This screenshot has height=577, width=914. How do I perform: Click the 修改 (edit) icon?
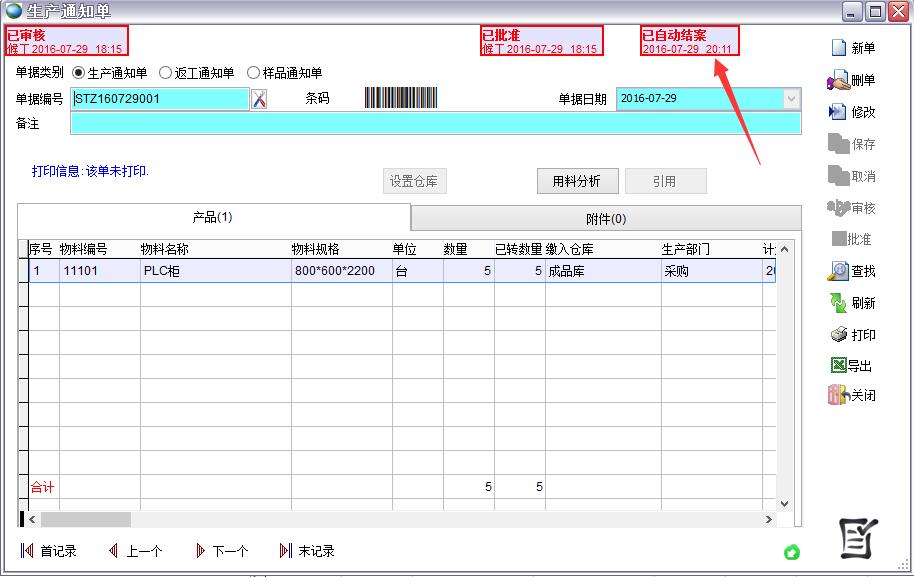(x=838, y=113)
